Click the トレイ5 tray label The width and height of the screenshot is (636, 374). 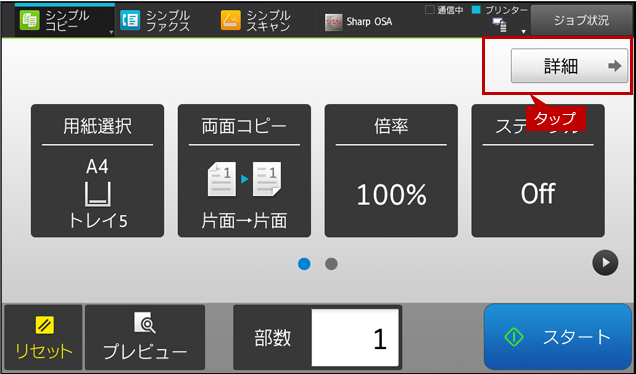pyautogui.click(x=98, y=221)
